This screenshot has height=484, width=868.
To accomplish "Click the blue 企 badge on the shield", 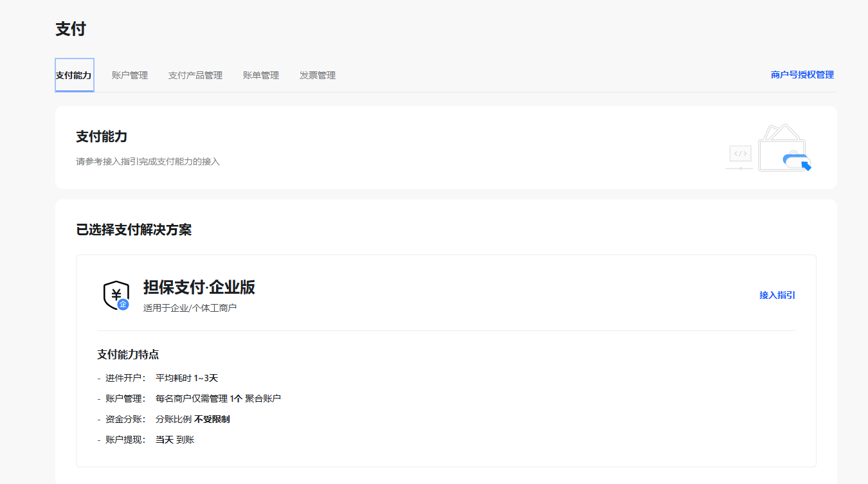I will [123, 305].
